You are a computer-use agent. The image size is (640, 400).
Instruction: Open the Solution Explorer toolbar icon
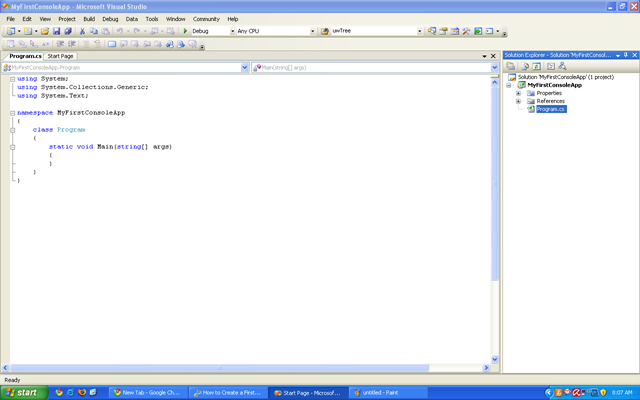click(432, 31)
